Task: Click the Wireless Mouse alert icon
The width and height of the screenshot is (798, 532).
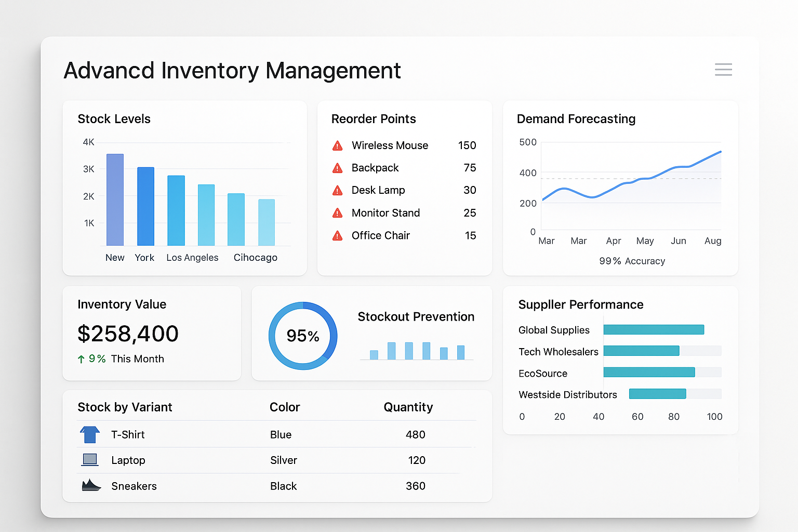Action: click(x=337, y=145)
